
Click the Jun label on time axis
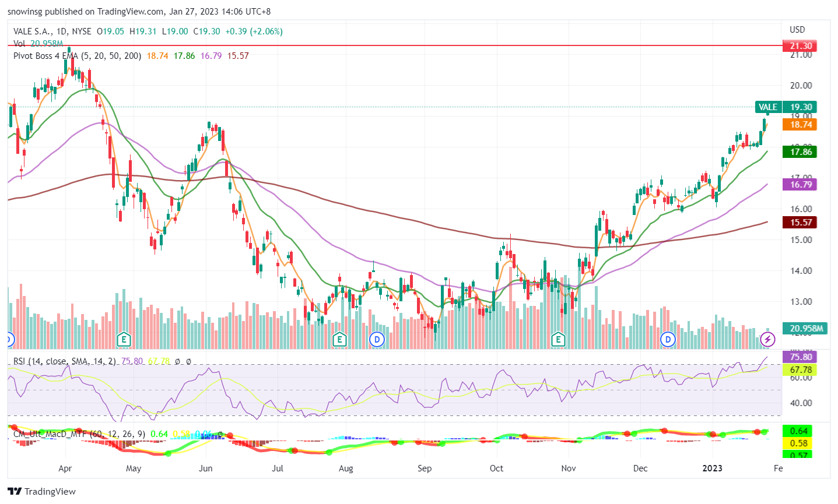[205, 468]
